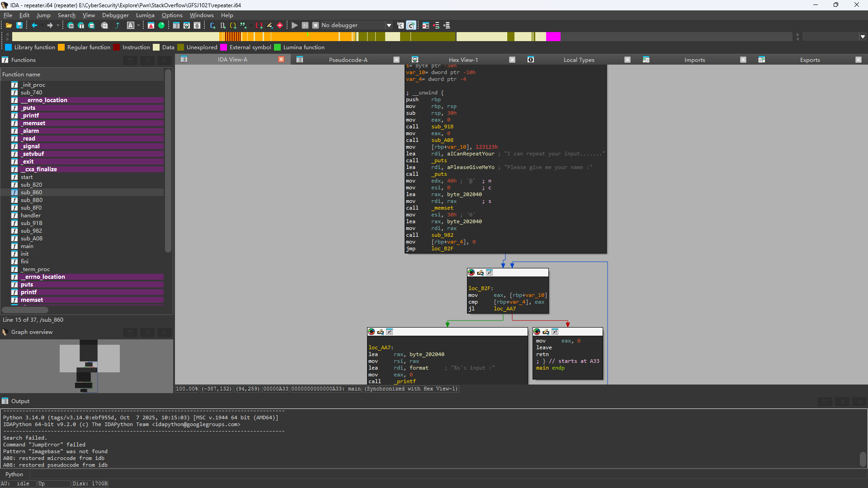The image size is (868, 488).
Task: Expand the navigation bar dropdown arrow at right
Action: 863,37
